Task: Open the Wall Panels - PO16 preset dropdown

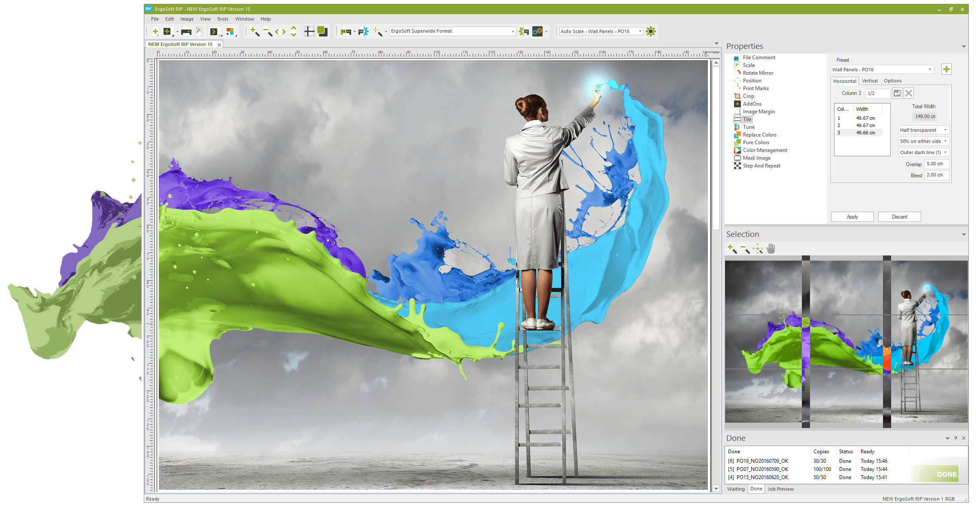Action: (x=930, y=70)
